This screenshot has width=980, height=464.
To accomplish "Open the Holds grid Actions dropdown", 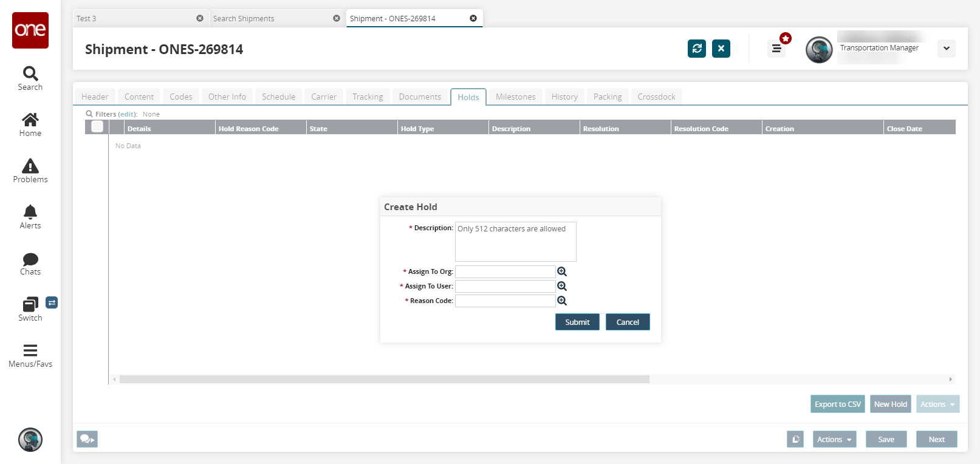I will [x=938, y=404].
